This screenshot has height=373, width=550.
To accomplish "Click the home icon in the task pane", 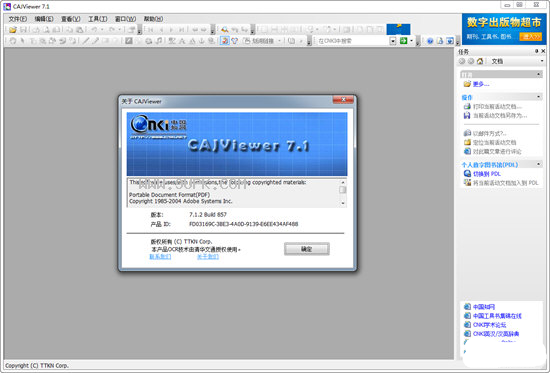I will click(480, 61).
